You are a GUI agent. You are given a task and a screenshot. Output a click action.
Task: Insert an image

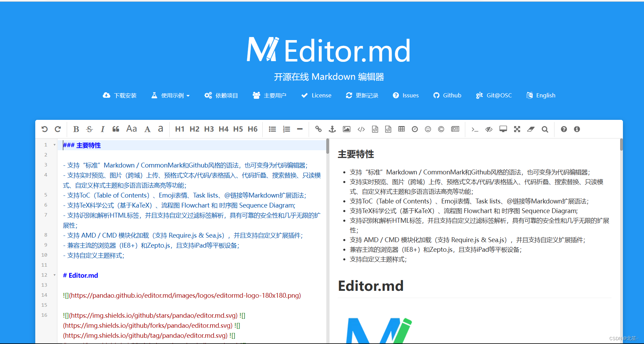click(x=346, y=129)
